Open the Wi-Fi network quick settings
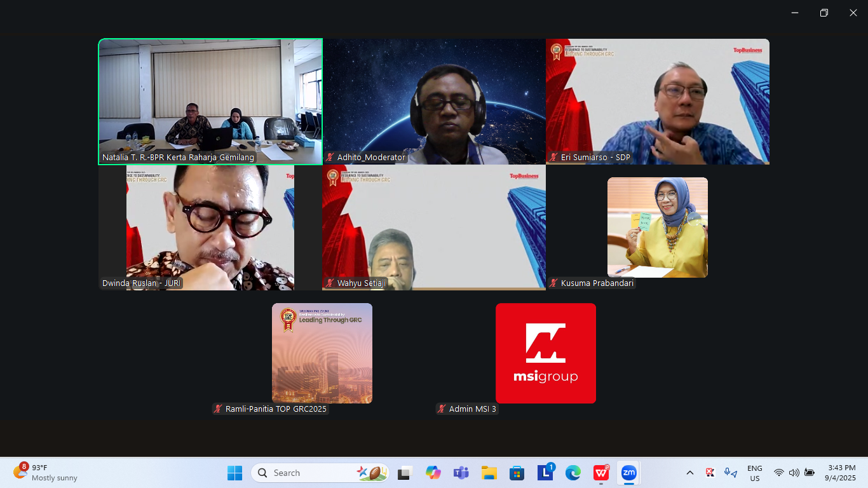The height and width of the screenshot is (488, 868). coord(779,473)
